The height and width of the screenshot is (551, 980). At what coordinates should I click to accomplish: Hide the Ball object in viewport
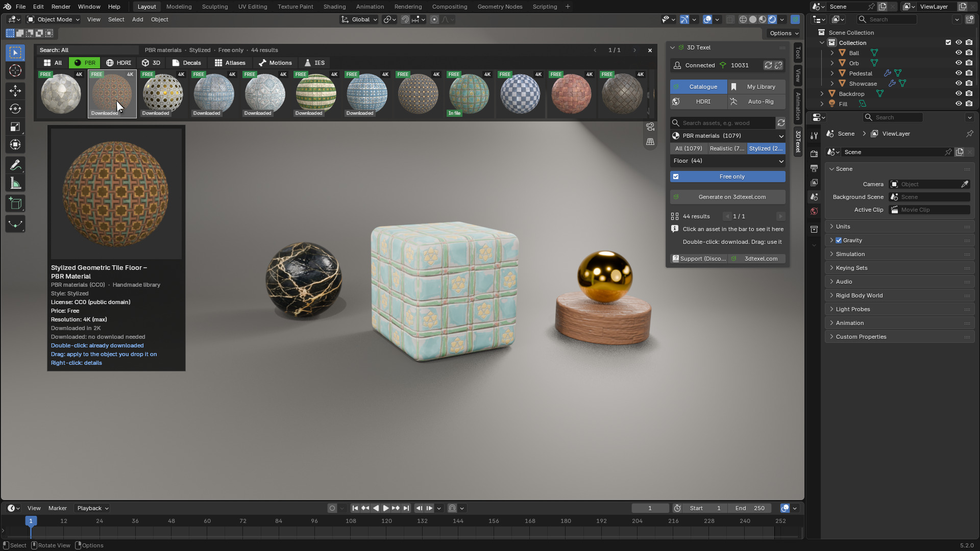click(x=959, y=53)
